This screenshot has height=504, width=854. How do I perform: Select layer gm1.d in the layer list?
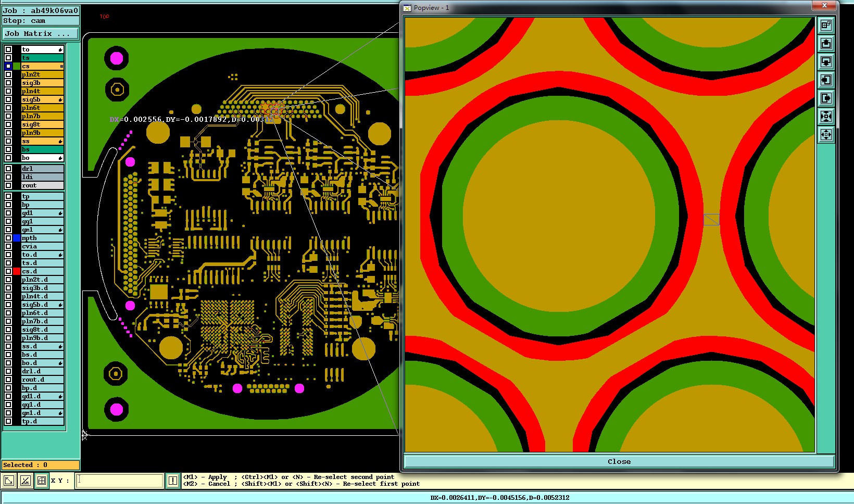tap(42, 413)
